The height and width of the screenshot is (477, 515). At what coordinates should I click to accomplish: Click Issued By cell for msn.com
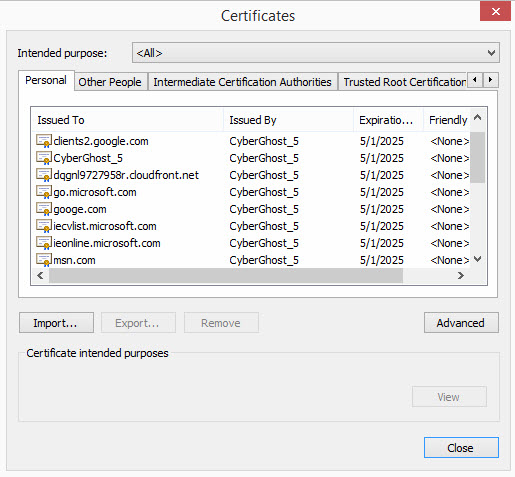click(x=264, y=260)
